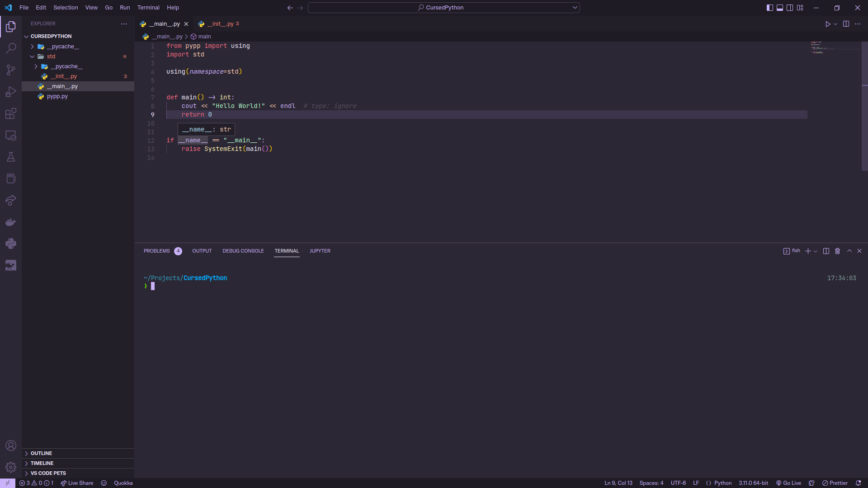The width and height of the screenshot is (868, 488).
Task: Create a new terminal with plus icon
Action: coord(808,251)
